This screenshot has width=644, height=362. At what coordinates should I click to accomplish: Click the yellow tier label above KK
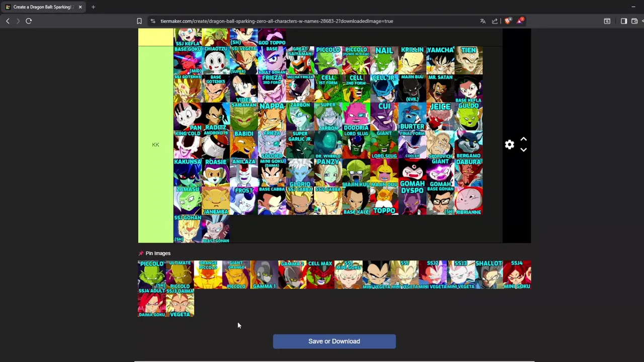[x=155, y=37]
